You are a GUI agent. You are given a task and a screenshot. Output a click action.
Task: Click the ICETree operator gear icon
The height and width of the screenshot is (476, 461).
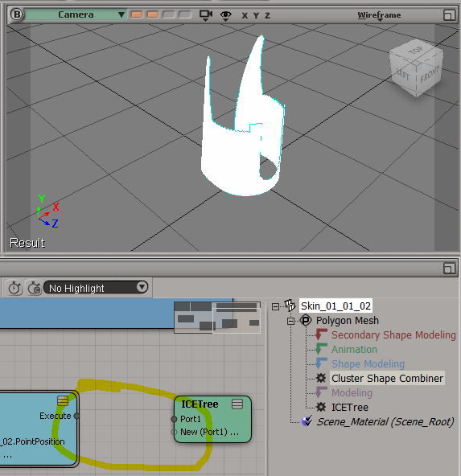click(x=321, y=407)
